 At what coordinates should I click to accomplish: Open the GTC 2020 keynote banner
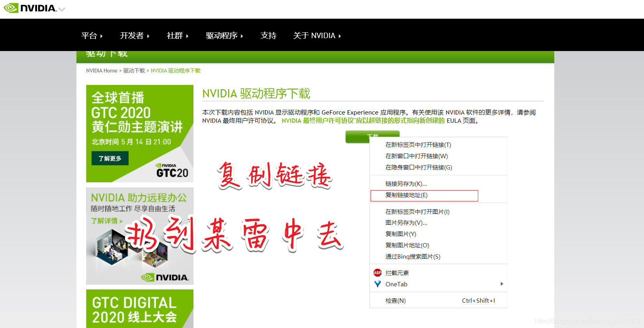140,134
